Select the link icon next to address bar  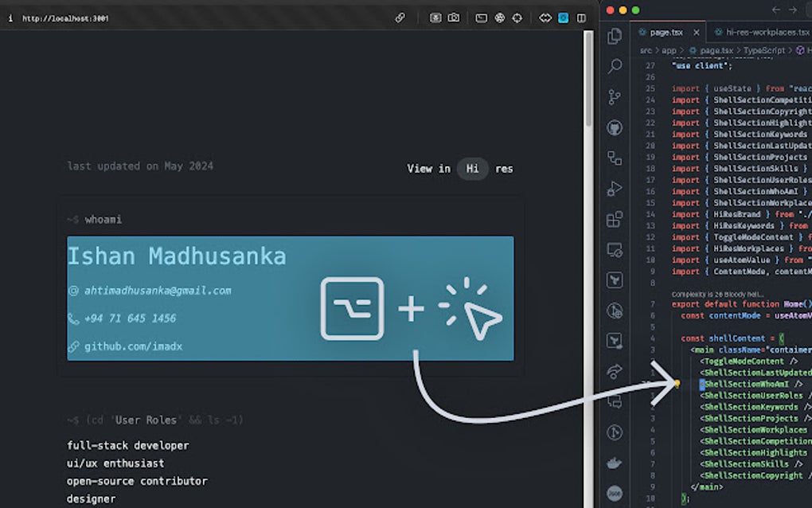click(400, 18)
